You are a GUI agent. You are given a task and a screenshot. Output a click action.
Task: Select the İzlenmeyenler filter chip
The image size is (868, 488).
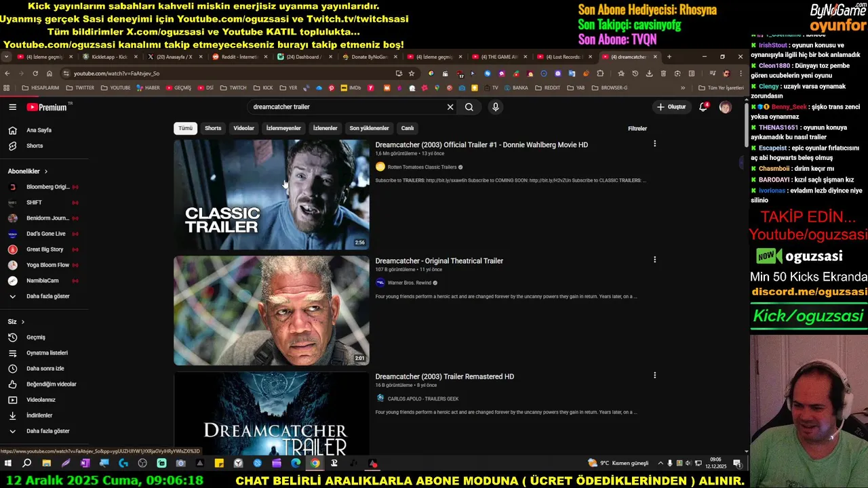click(x=283, y=128)
